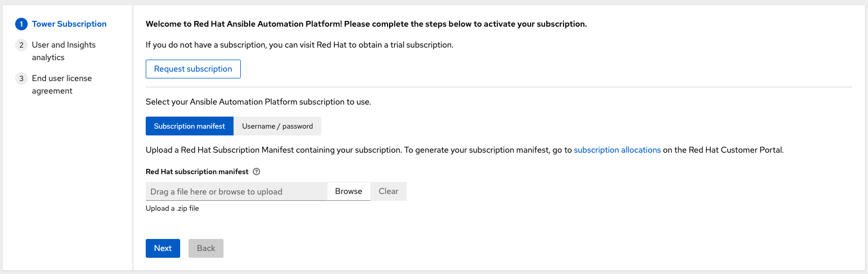Click the 'Upload a .zip file' hint text
The width and height of the screenshot is (868, 274).
pyautogui.click(x=172, y=208)
